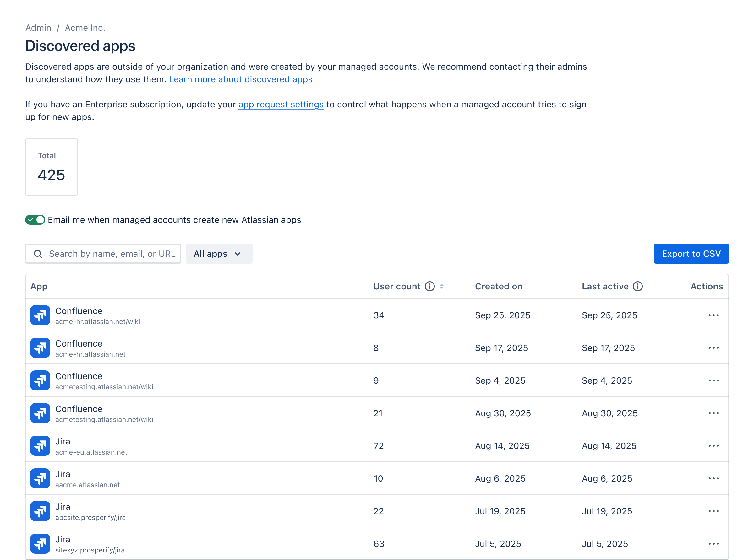Image resolution: width=754 pixels, height=560 pixels.
Task: Click the user count value 63
Action: (379, 544)
